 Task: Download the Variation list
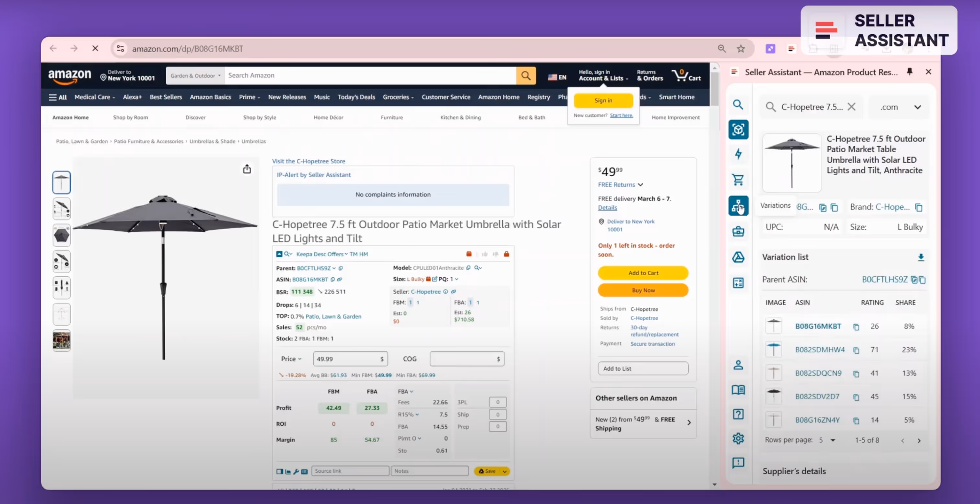point(921,258)
